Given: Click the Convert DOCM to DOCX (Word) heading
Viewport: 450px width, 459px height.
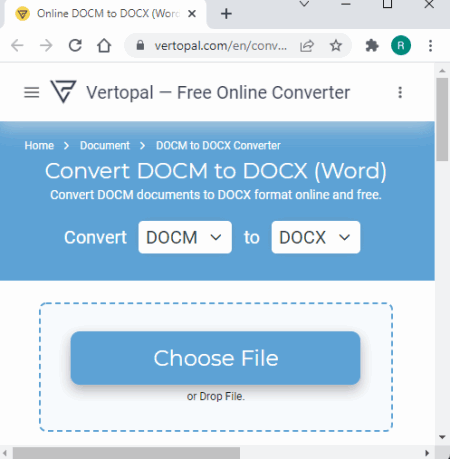Looking at the screenshot, I should tap(216, 171).
